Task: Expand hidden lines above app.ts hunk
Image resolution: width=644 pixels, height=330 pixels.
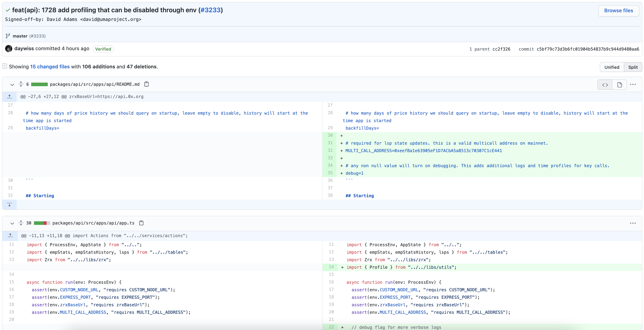Action: 10,235
